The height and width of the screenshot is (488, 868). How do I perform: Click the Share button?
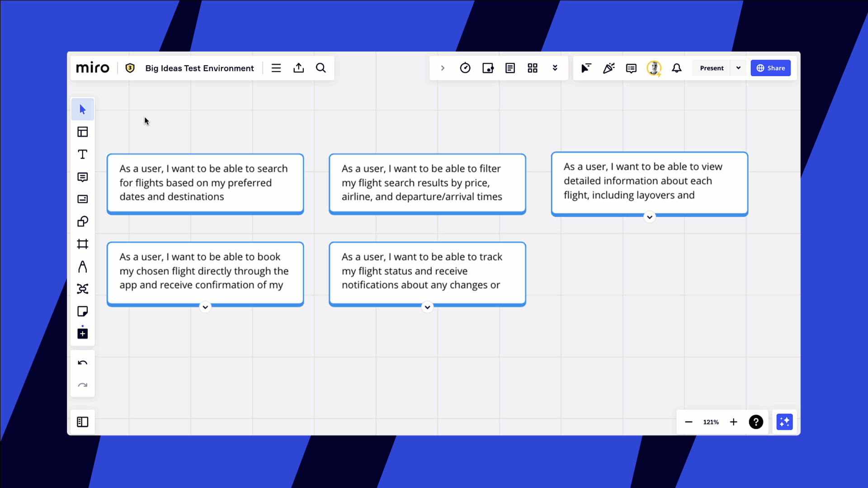point(771,68)
